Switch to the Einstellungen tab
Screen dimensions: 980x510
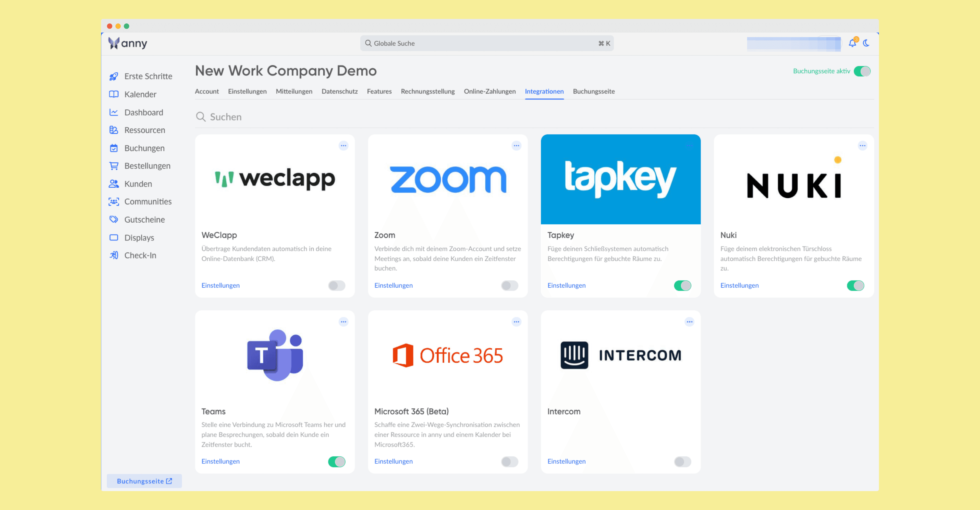point(247,91)
